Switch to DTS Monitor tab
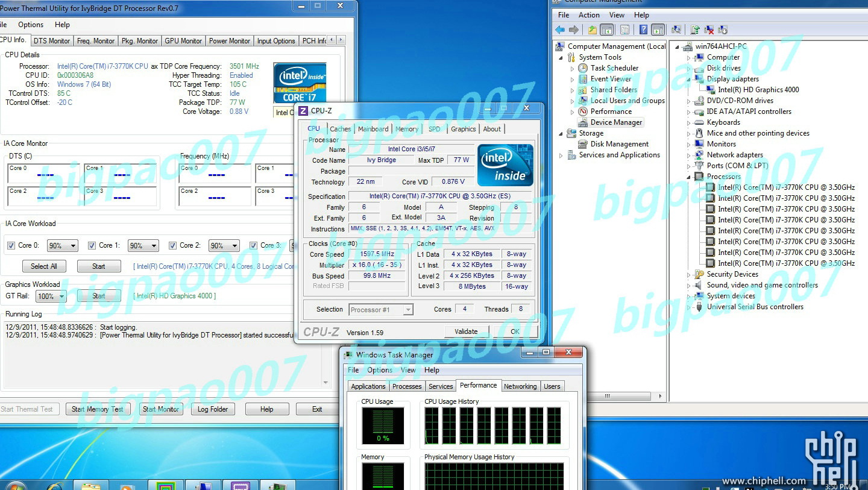The width and height of the screenshot is (868, 490). pos(52,41)
